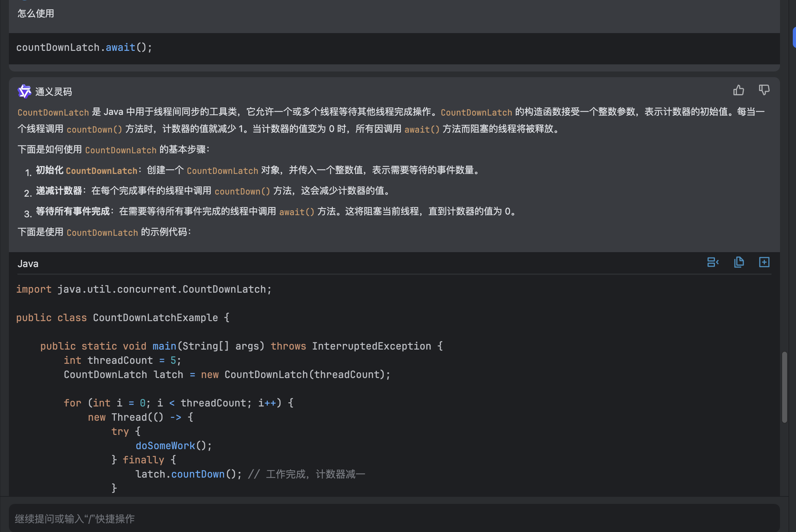796x532 pixels.
Task: Click the int threadCount = 5 line
Action: click(x=123, y=360)
